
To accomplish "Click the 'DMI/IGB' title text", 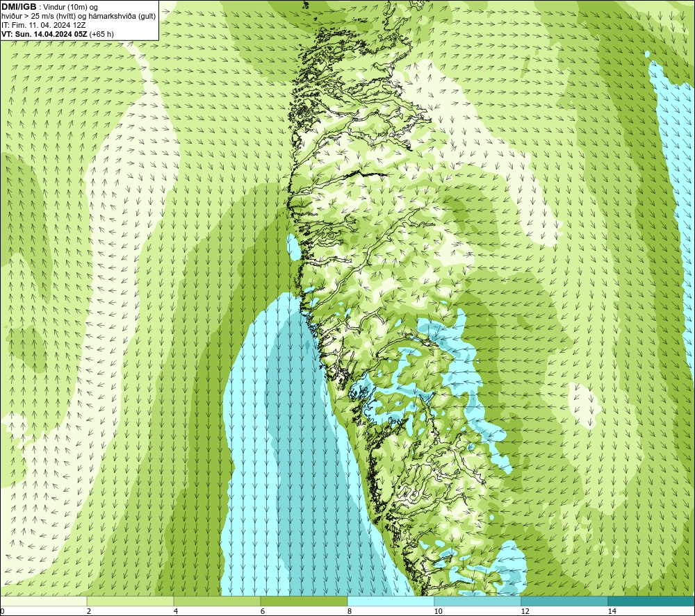I will [x=19, y=7].
